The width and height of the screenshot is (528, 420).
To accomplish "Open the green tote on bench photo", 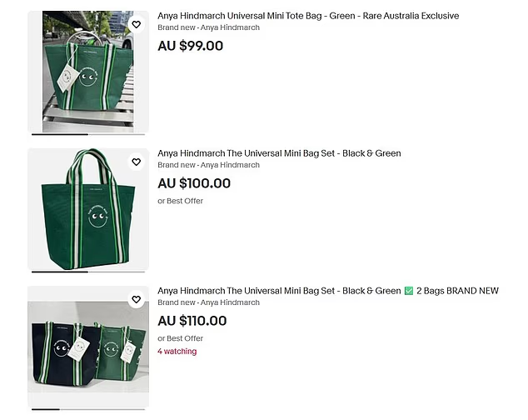I will pos(87,71).
